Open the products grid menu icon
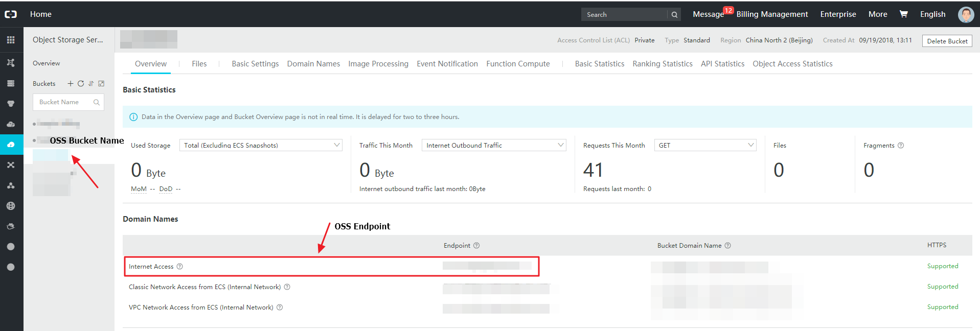This screenshot has height=331, width=980. coord(11,40)
